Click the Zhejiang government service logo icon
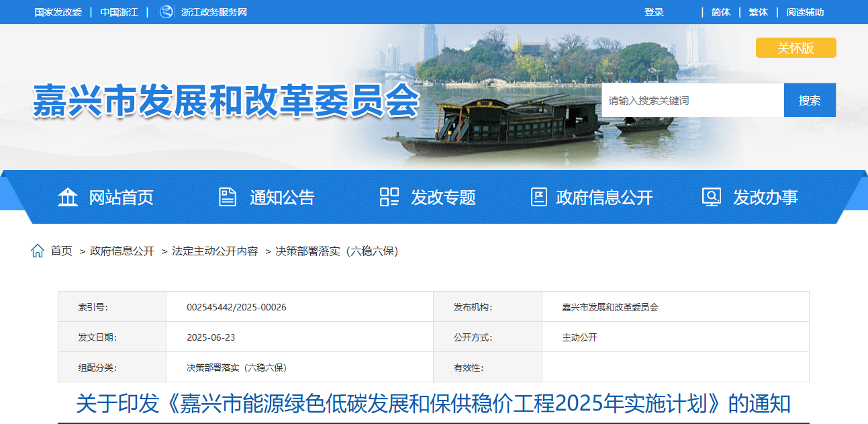Viewport: 868px width, 424px height. pyautogui.click(x=166, y=12)
